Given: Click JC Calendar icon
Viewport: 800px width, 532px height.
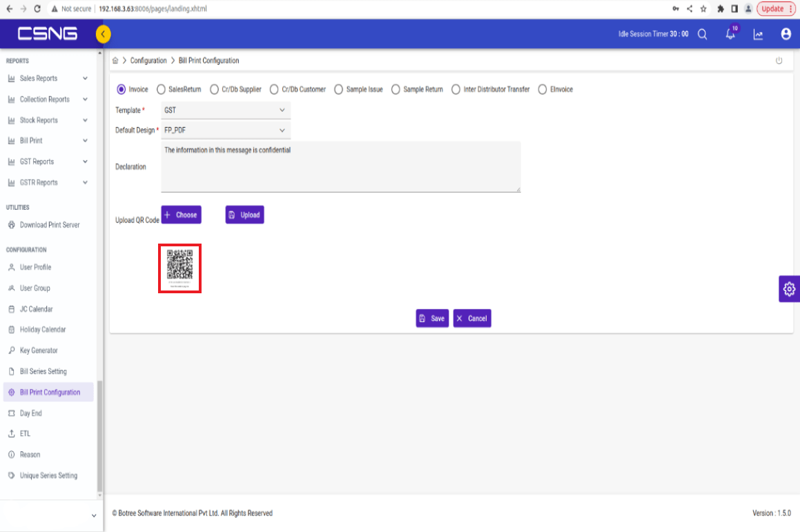Looking at the screenshot, I should click(x=11, y=309).
